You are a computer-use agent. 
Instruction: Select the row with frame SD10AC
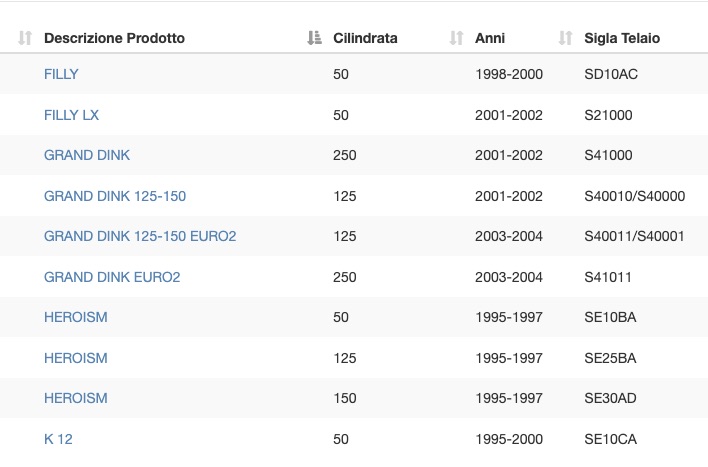[354, 74]
